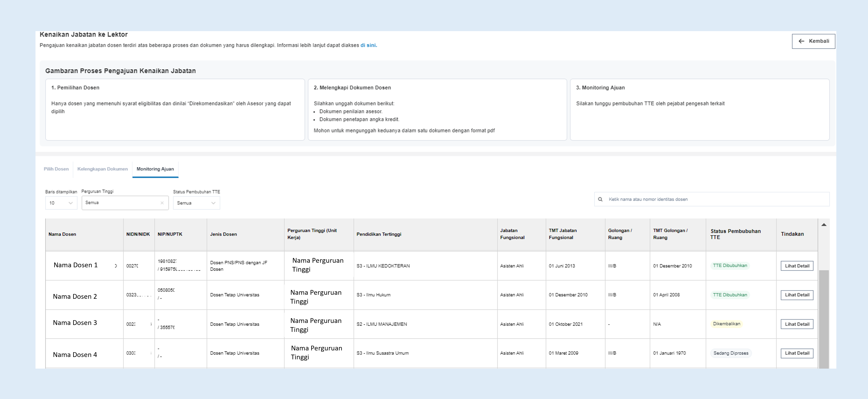Open the Baris ditampilkan dropdown

tap(61, 203)
